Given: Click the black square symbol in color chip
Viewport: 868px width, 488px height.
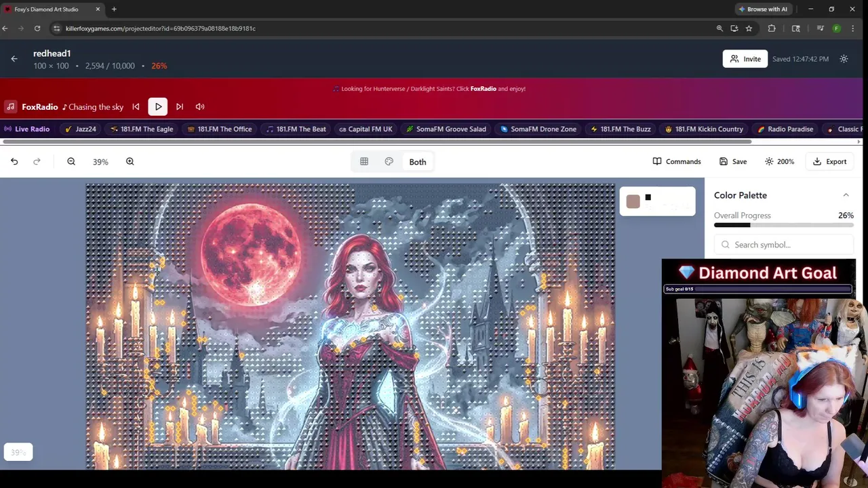Looking at the screenshot, I should pyautogui.click(x=648, y=197).
